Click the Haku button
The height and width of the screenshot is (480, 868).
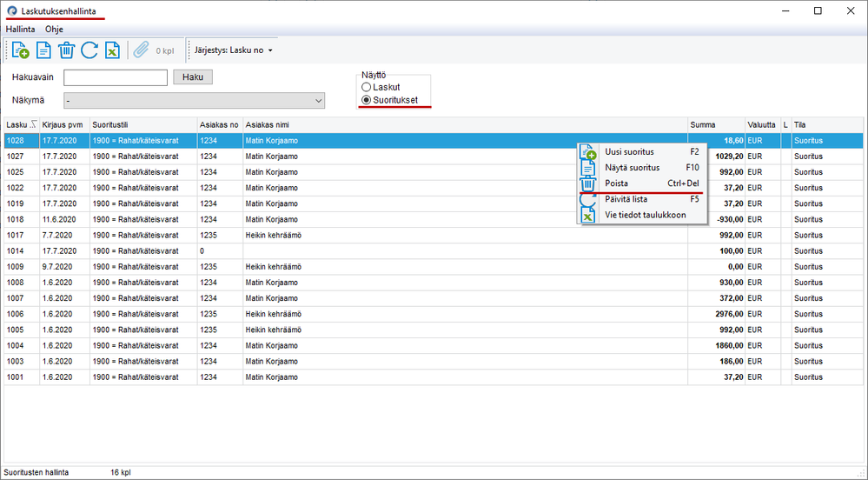click(x=193, y=77)
